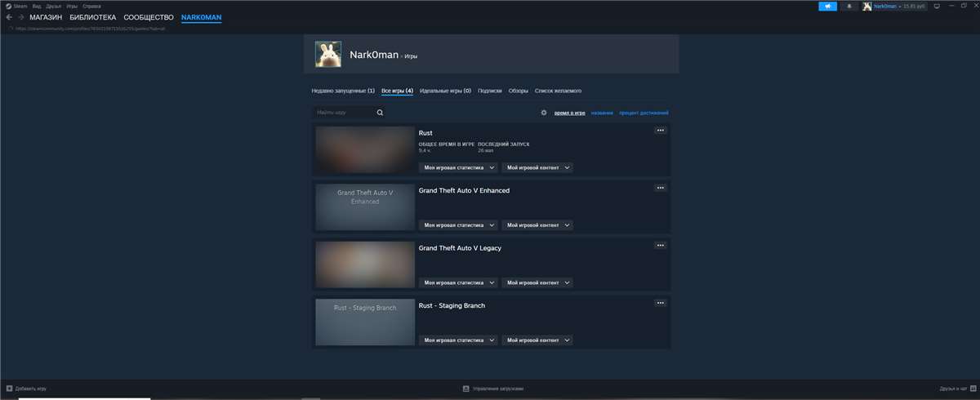Expand Мой игровой контент for Rust - Staging Branch
Screen dimensions: 980x400
537,340
